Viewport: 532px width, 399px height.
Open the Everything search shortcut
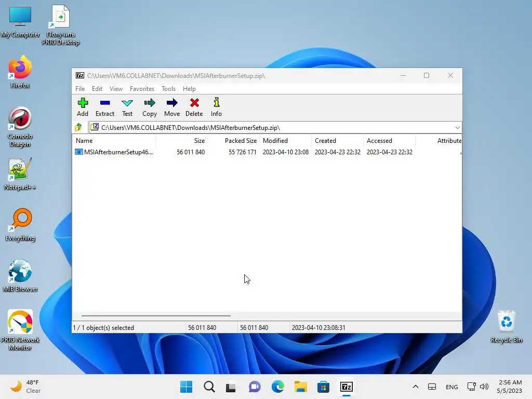[x=20, y=224]
